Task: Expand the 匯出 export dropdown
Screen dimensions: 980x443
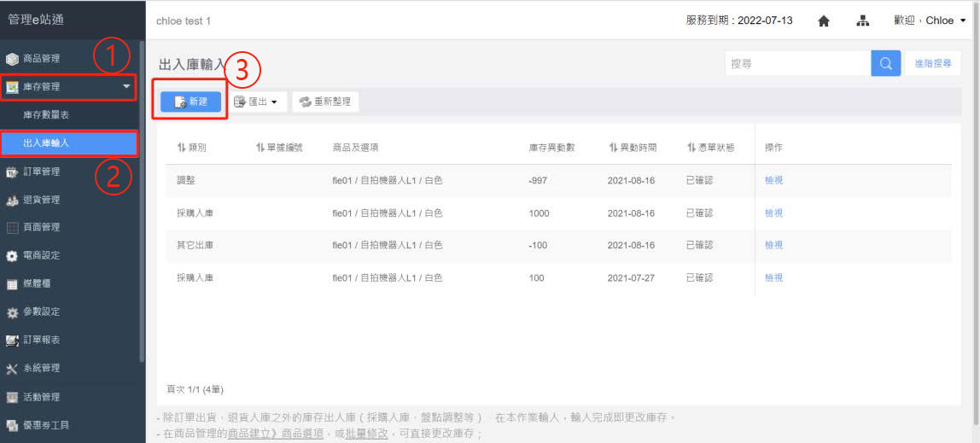Action: tap(256, 102)
